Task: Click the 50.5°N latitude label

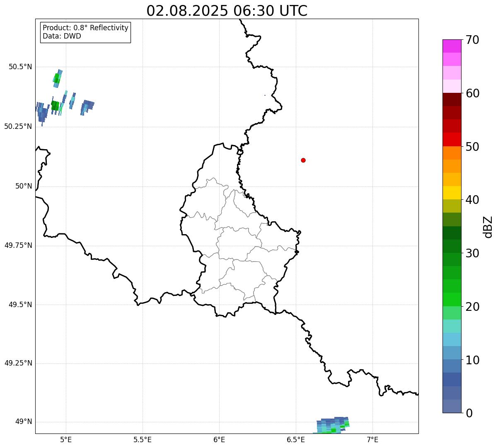Action: tap(20, 67)
